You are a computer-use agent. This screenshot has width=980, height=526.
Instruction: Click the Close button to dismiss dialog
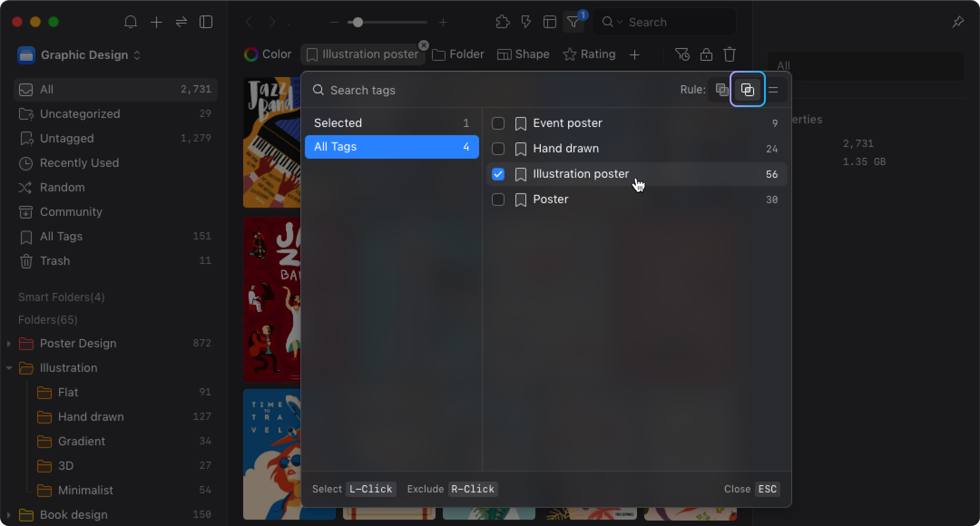pos(738,489)
